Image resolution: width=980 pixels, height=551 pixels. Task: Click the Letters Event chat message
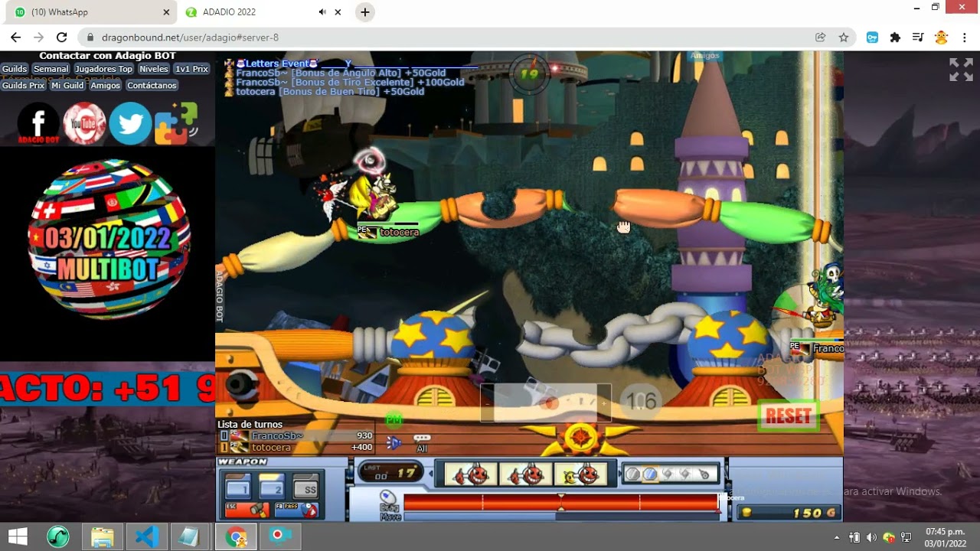point(293,63)
